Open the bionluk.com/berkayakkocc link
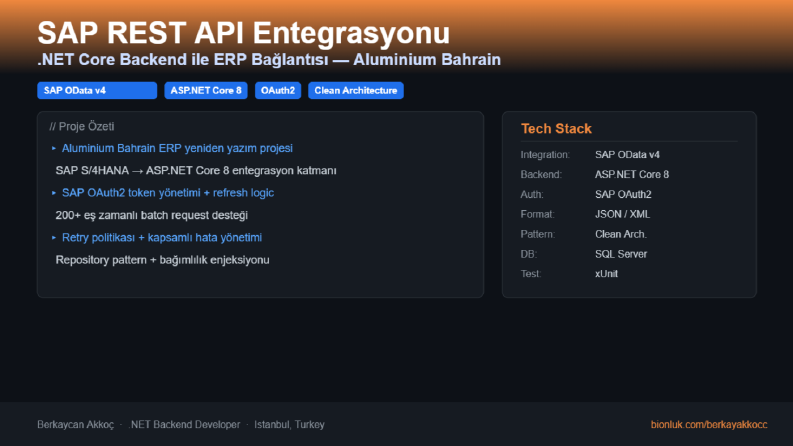The image size is (793, 446). 709,425
